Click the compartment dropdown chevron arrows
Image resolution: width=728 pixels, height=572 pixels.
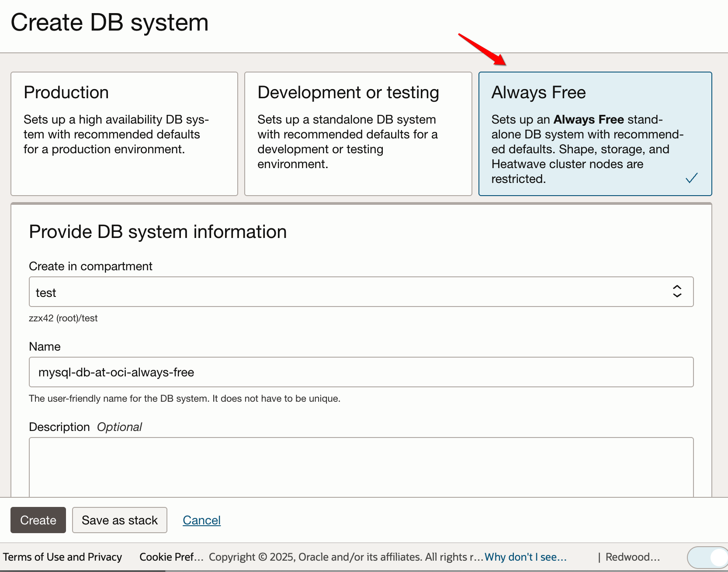(677, 292)
